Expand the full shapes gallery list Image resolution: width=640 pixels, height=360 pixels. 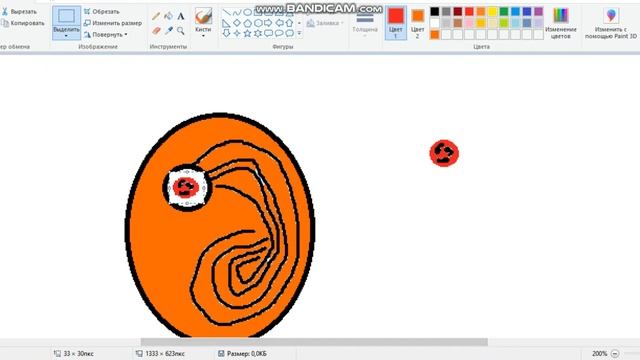[299, 33]
